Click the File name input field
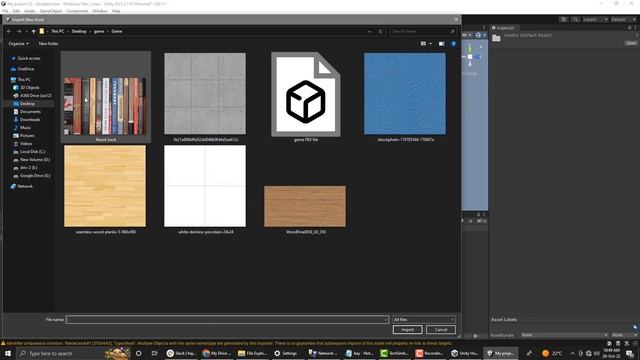This screenshot has width=640, height=360. point(227,320)
